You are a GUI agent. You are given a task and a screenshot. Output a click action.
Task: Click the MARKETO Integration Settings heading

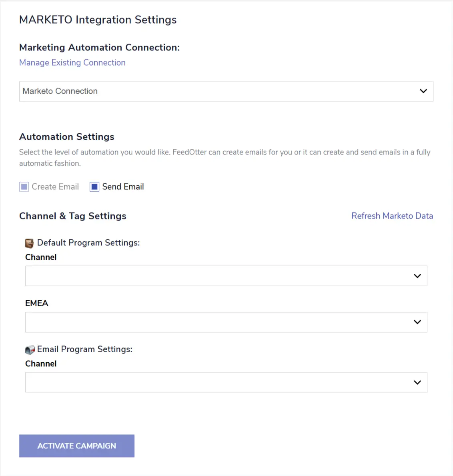click(98, 20)
